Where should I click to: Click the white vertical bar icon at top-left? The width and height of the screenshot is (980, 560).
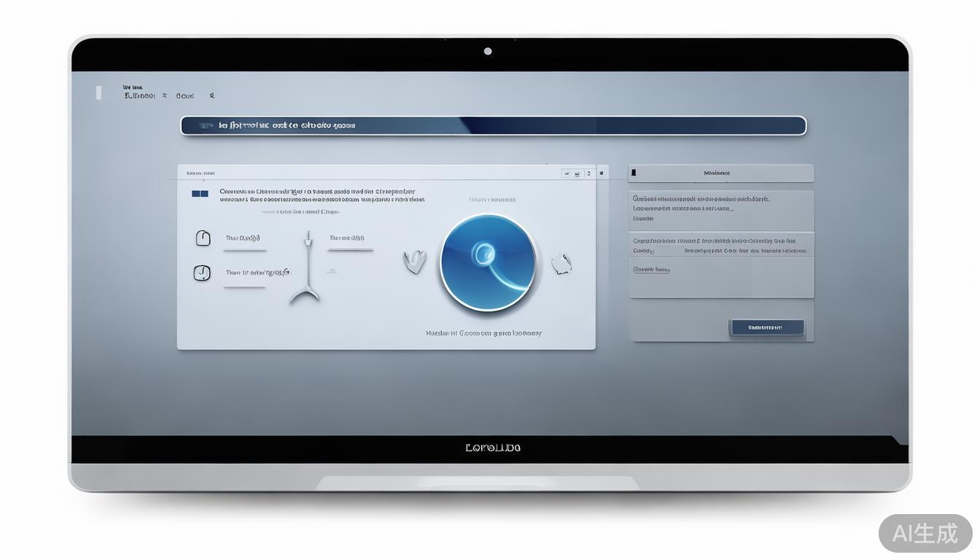tap(98, 93)
